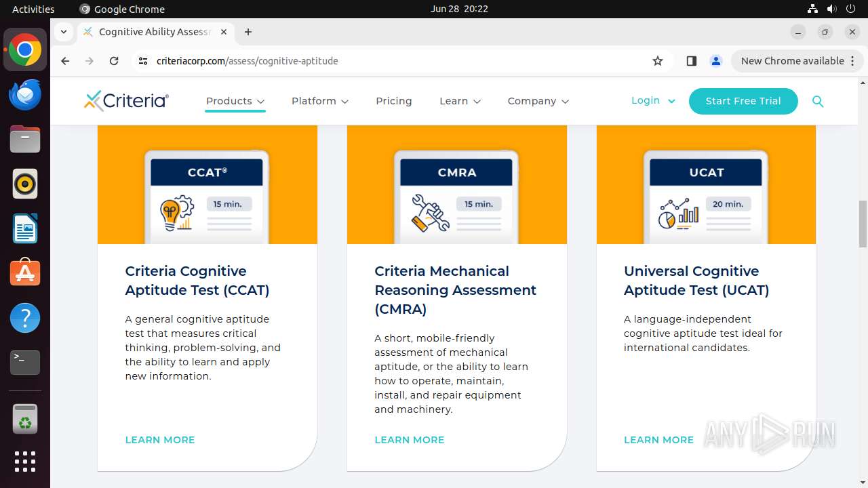Open the Login dropdown
The width and height of the screenshot is (868, 488).
(653, 100)
